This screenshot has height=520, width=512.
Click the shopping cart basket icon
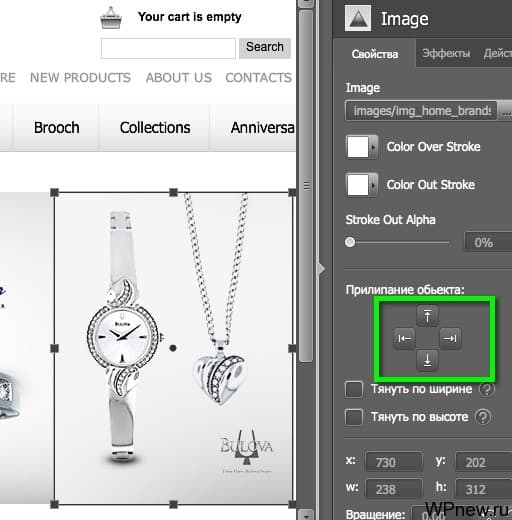pos(111,18)
